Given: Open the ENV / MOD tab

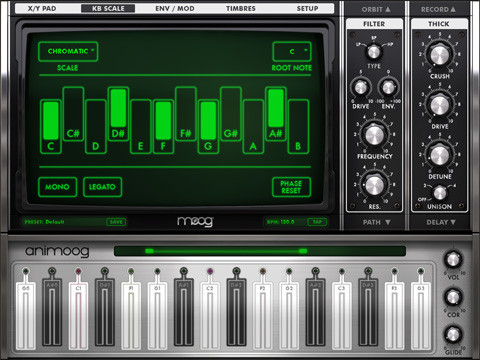Looking at the screenshot, I should [175, 8].
